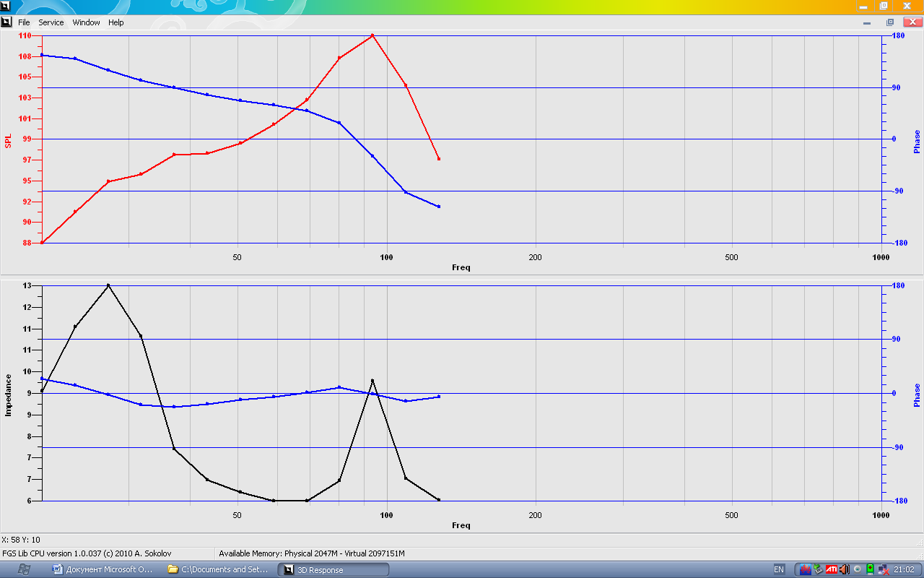924x578 pixels.
Task: Switch to the Microsoft Word document taskbar button
Action: tap(103, 569)
